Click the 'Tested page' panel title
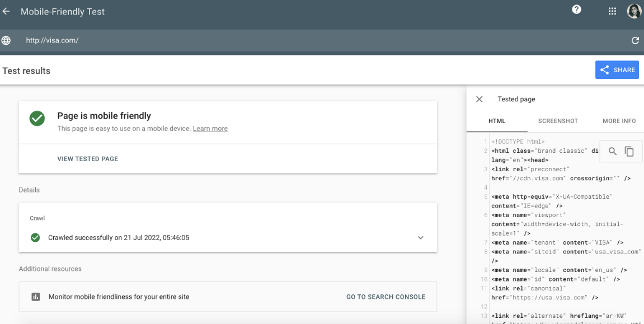This screenshot has height=324, width=644. click(x=516, y=99)
